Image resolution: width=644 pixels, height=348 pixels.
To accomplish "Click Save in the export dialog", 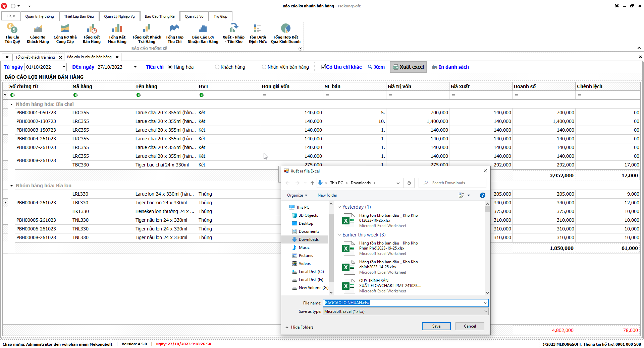I will (436, 326).
